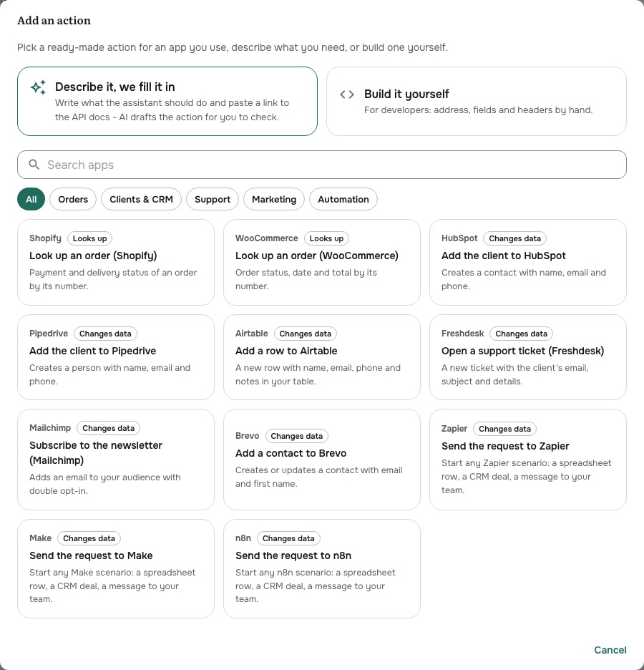Choose 'Open a support ticket (Freshdesk)'
The width and height of the screenshot is (644, 670).
click(x=528, y=357)
